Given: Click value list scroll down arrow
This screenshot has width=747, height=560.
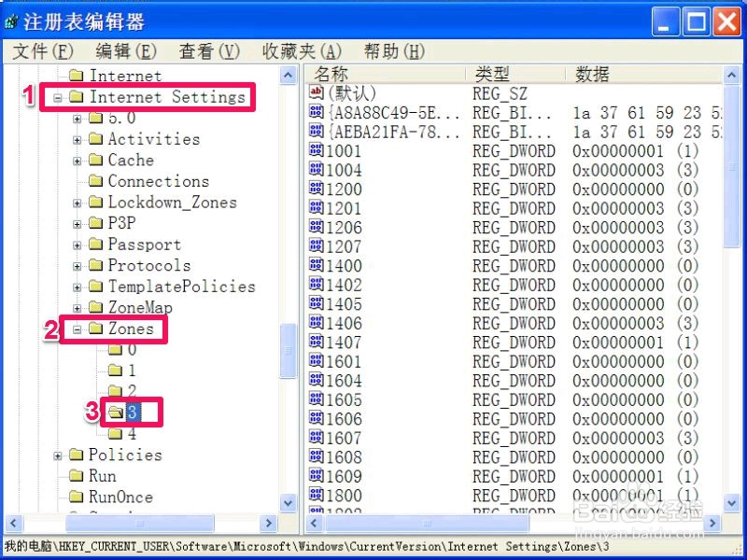Looking at the screenshot, I should point(732,502).
